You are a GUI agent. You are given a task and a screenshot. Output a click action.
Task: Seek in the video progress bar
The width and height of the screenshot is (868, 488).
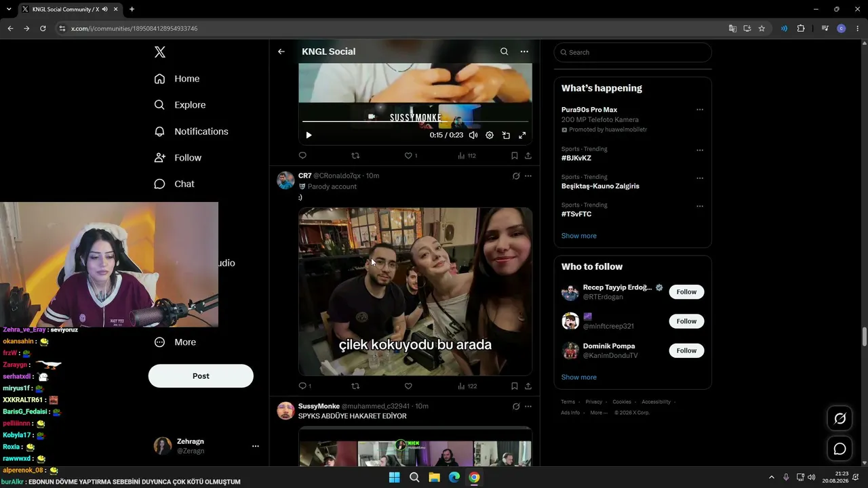click(415, 122)
